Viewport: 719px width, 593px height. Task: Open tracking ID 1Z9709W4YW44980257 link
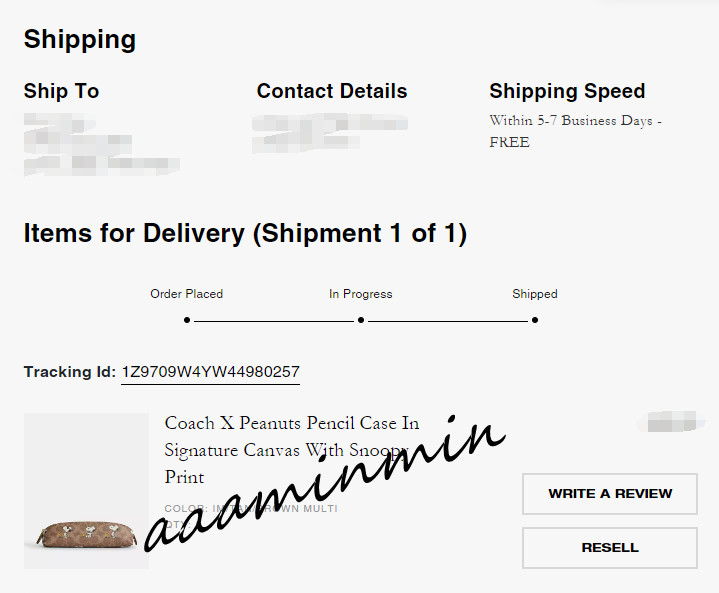pos(210,372)
